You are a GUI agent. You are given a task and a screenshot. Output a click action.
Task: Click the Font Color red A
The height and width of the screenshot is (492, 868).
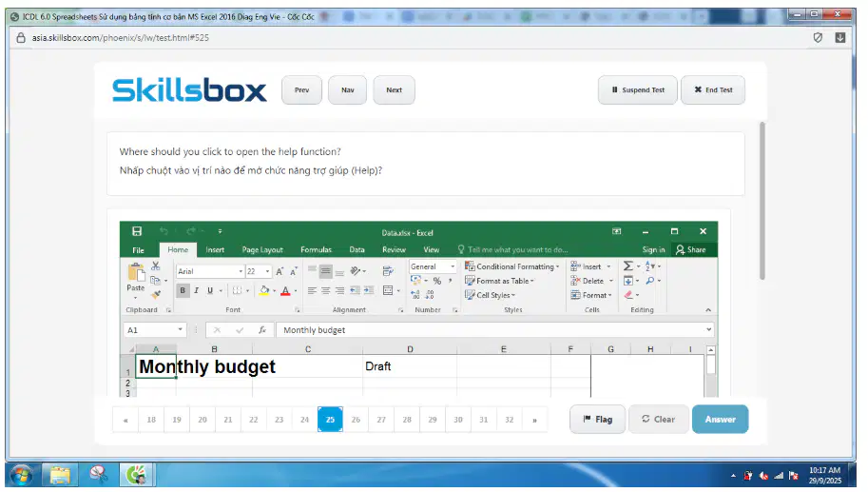[285, 290]
